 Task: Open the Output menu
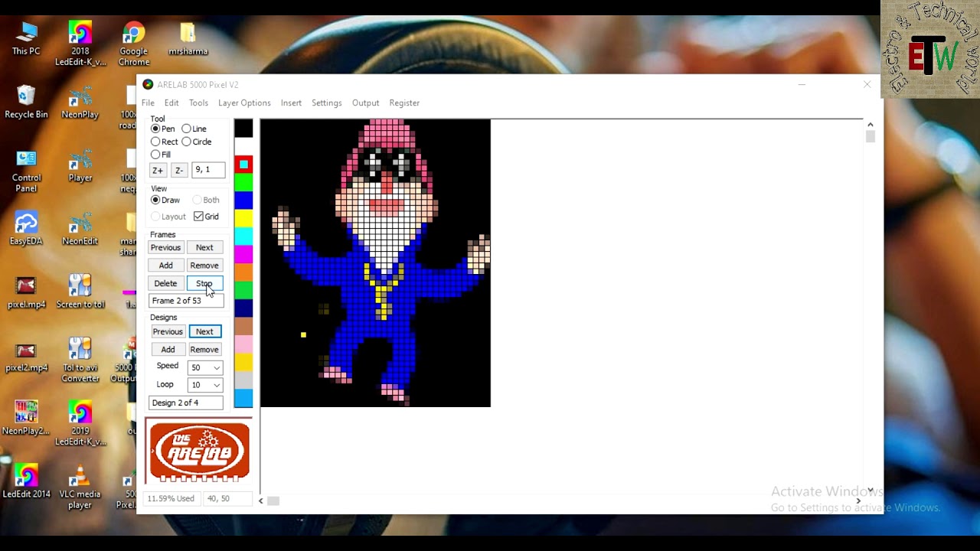coord(365,103)
